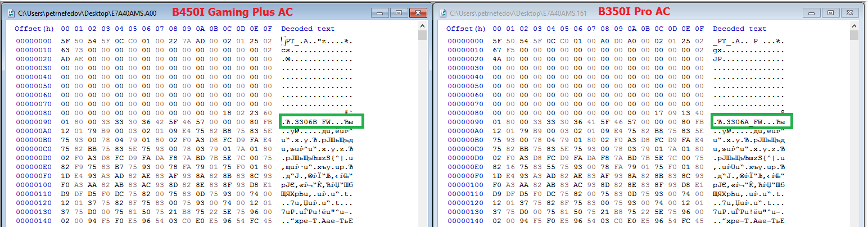Click decoded text 'JP..............' in 161 window
This screenshot has height=227, width=868.
[x=749, y=59]
